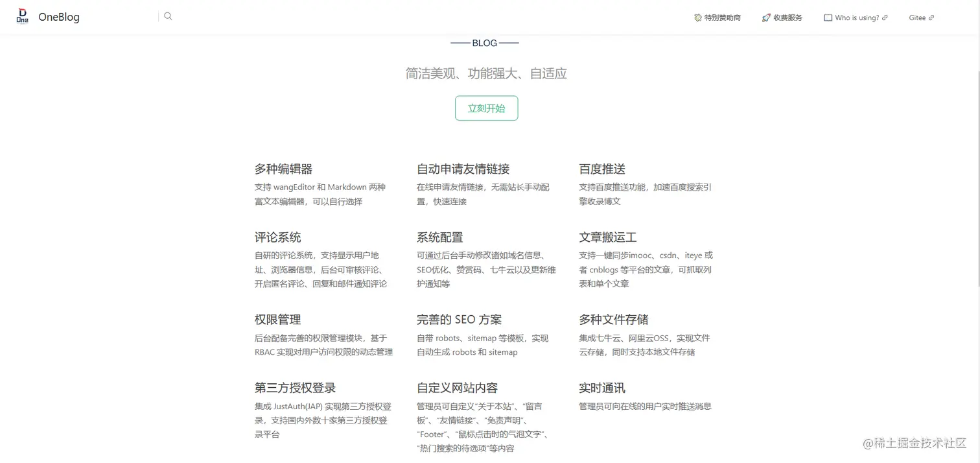The image size is (980, 463).
Task: Click the search magnifier icon
Action: (x=168, y=16)
